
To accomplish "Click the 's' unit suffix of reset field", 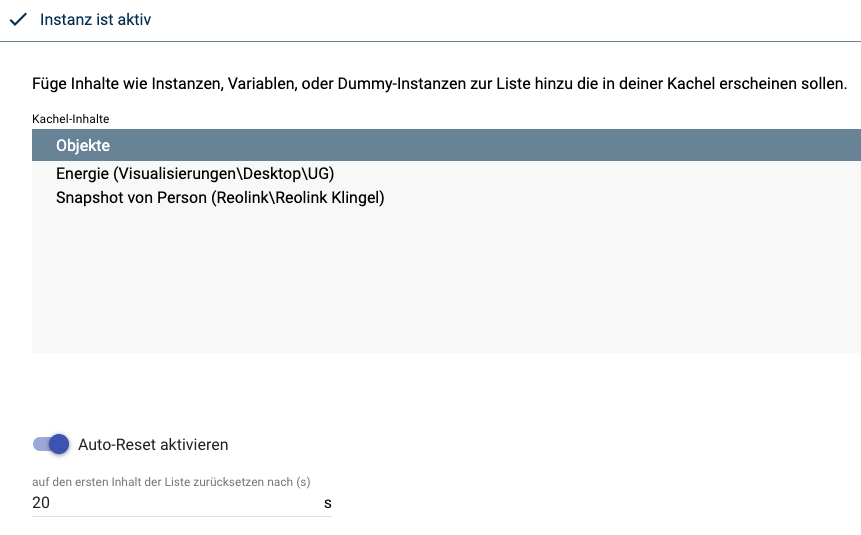I will coord(327,504).
